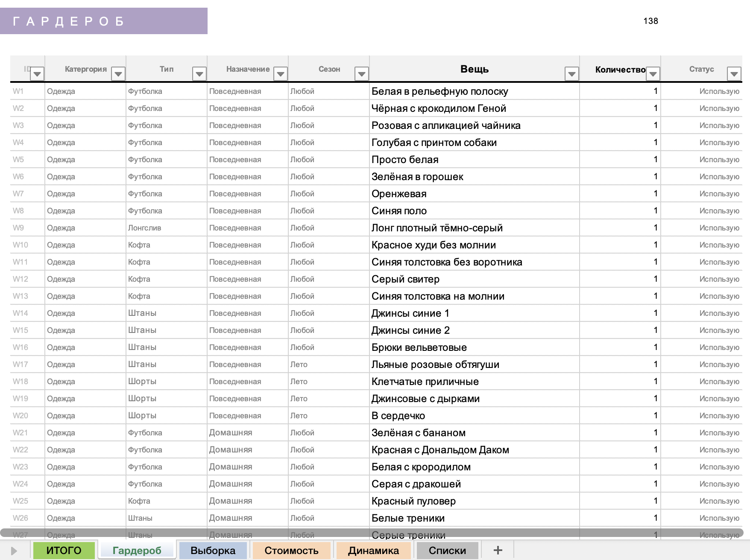Switch to the Динамика sheet tab
750x560 pixels.
tap(373, 551)
